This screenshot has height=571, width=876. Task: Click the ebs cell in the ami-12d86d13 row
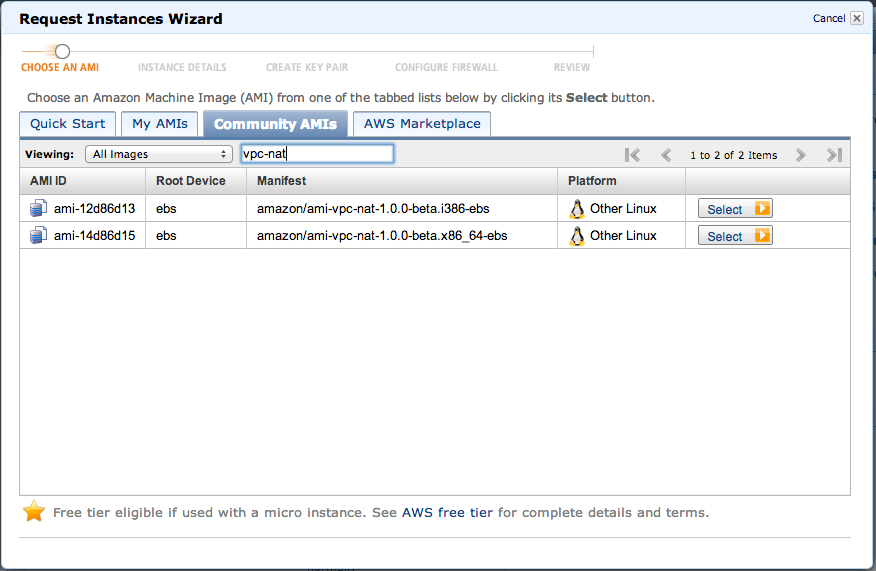166,208
